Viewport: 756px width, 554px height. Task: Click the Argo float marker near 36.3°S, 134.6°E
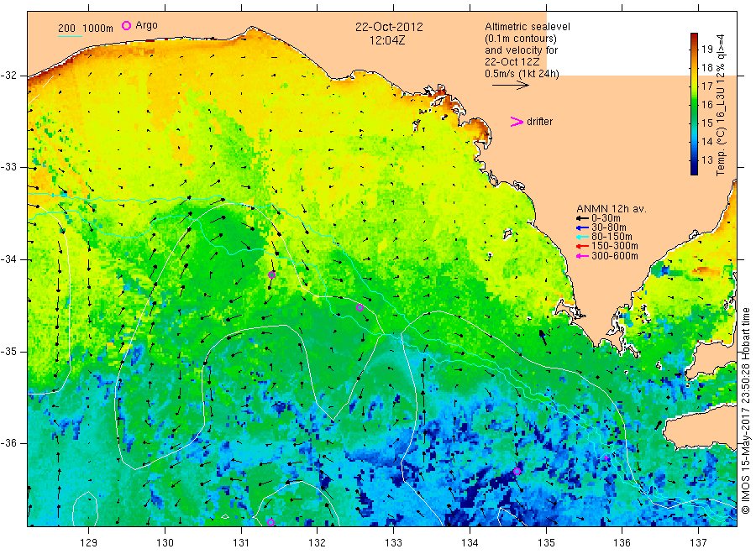(517, 471)
